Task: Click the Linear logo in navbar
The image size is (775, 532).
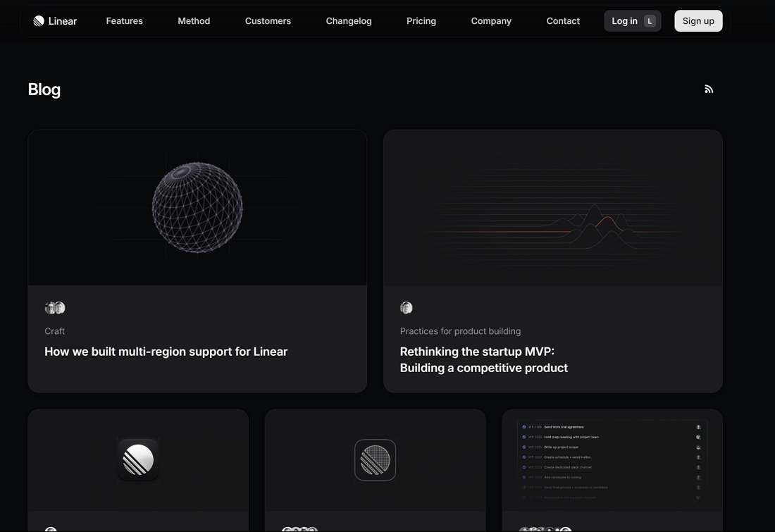Action: (x=55, y=20)
